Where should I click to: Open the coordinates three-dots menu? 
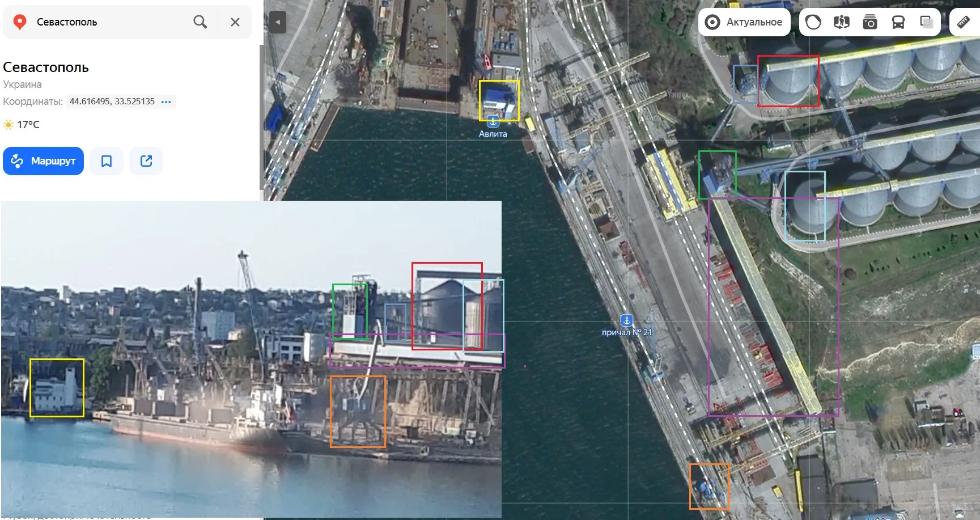166,102
